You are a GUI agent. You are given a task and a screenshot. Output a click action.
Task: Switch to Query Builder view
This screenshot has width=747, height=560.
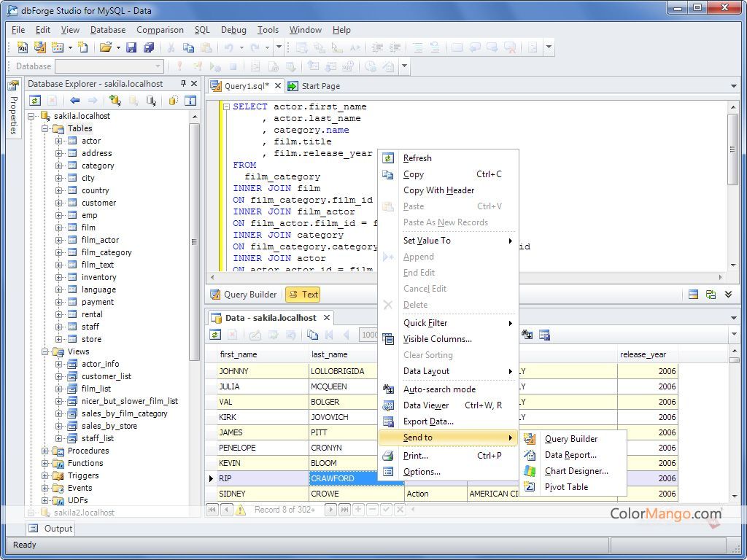pos(244,295)
